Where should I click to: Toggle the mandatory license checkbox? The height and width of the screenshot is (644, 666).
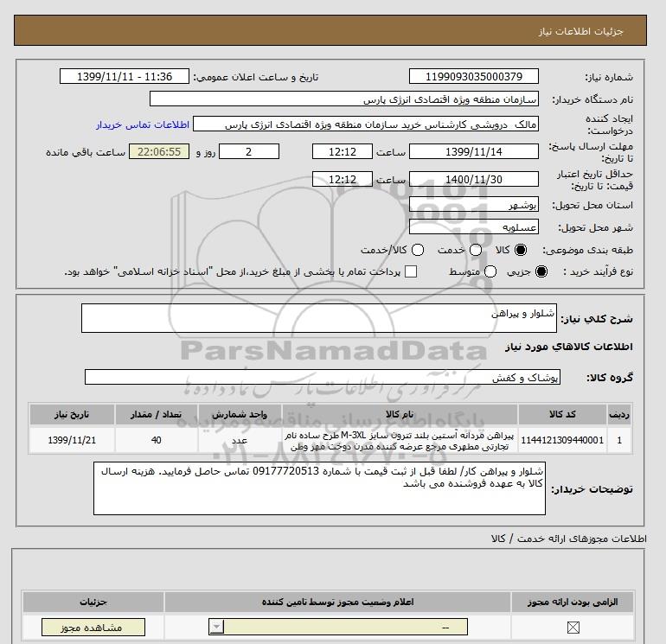pos(573,628)
